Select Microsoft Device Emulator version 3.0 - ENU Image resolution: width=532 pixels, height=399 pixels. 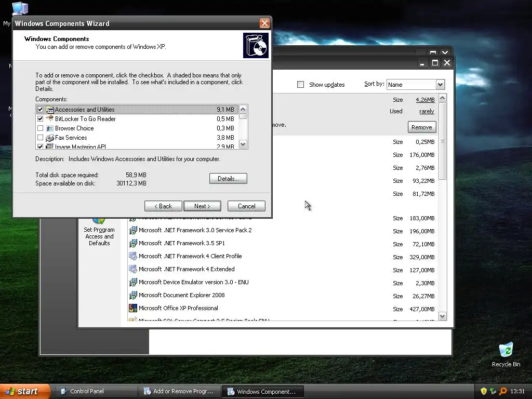click(194, 282)
